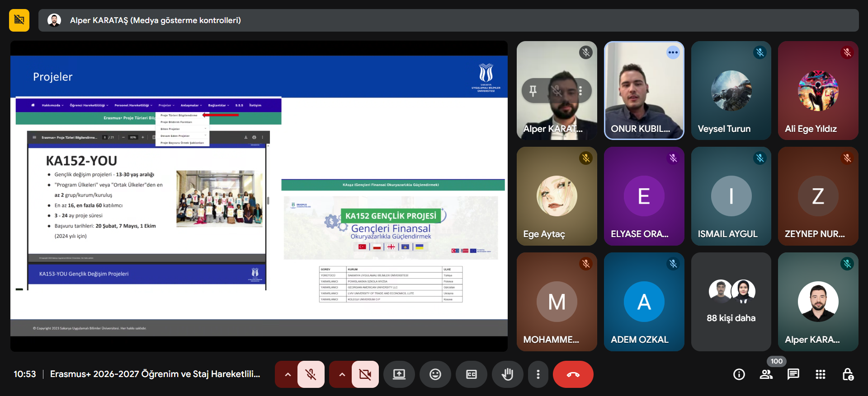
Task: Open more options three-dot menu in toolbar
Action: [x=538, y=374]
